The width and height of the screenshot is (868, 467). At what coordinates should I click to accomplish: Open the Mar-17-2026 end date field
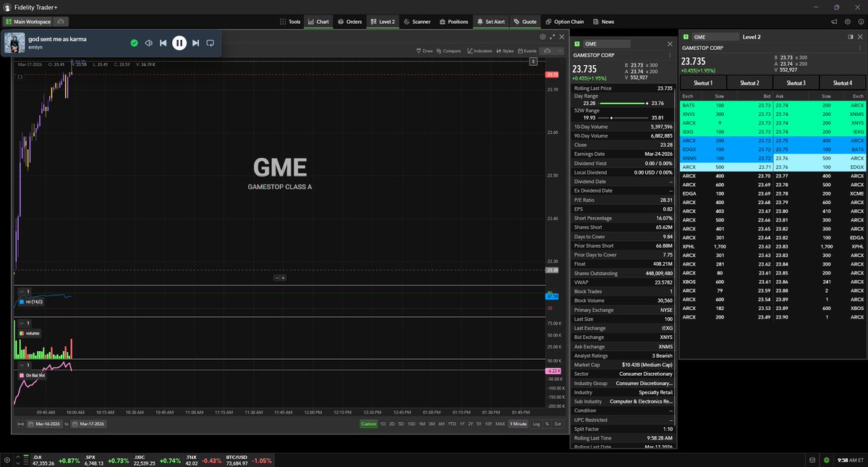pyautogui.click(x=89, y=424)
